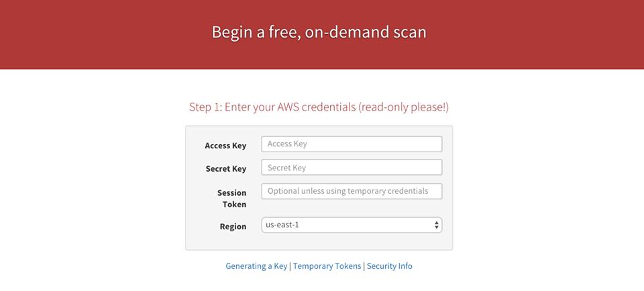
Task: Click the bold Access Key label
Action: [225, 145]
